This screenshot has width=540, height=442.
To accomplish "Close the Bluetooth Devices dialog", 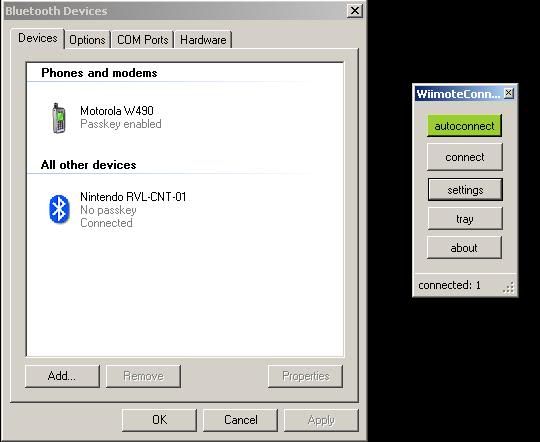I will pos(355,11).
